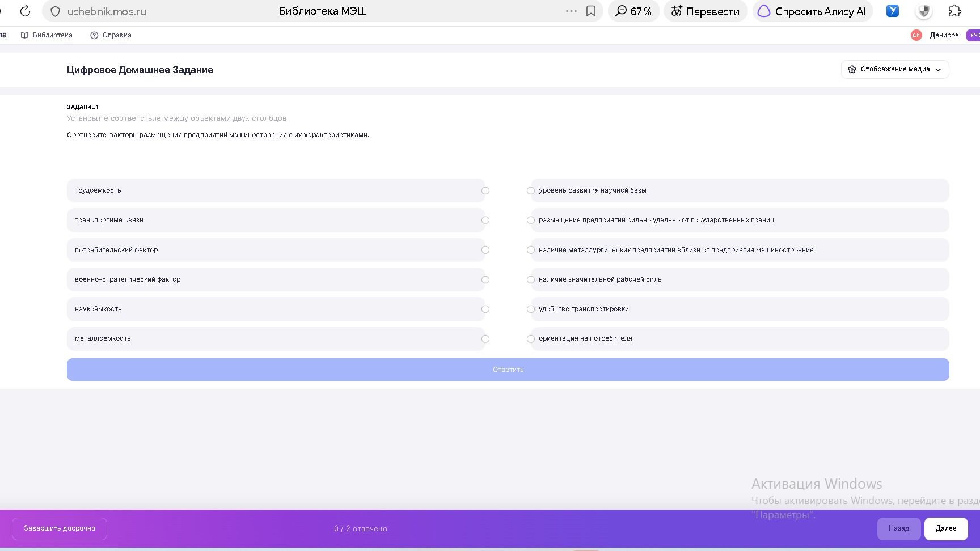The width and height of the screenshot is (980, 551).
Task: Reload the page with the refresh icon
Action: point(25,11)
